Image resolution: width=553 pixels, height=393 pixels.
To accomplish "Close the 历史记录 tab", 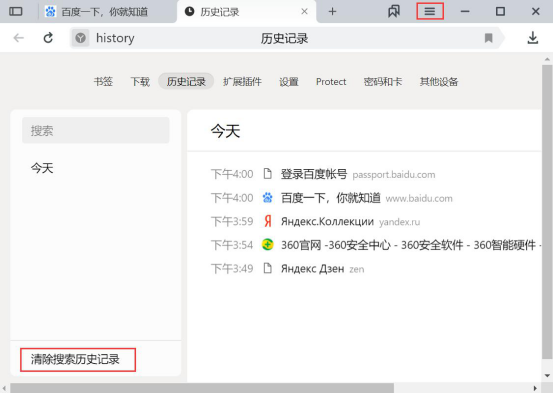I will [304, 12].
